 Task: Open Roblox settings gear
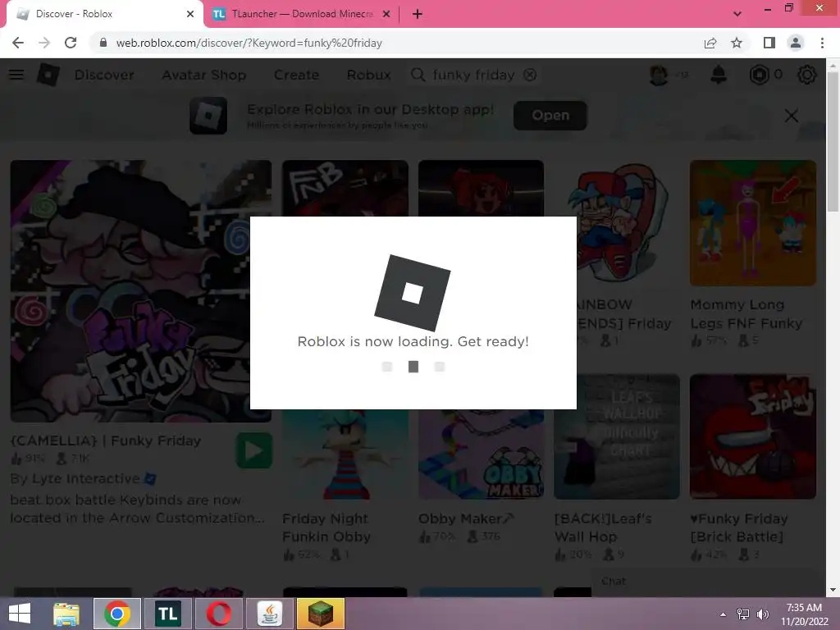click(807, 75)
